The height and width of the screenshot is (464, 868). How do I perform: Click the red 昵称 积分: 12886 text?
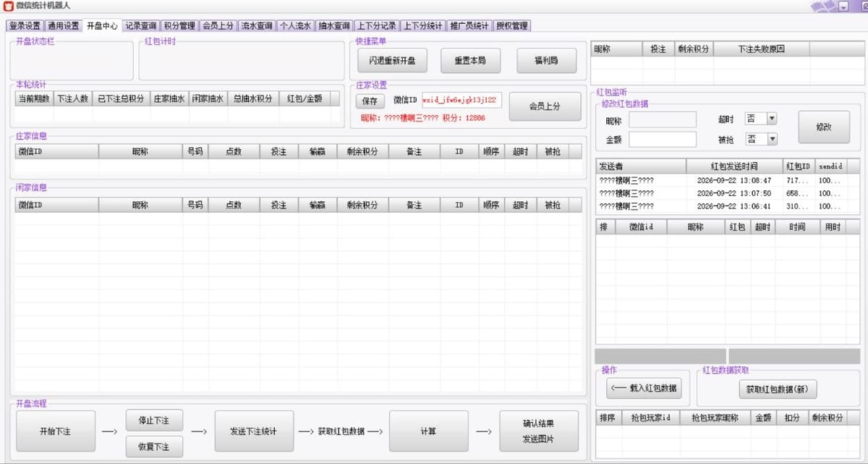click(x=423, y=117)
